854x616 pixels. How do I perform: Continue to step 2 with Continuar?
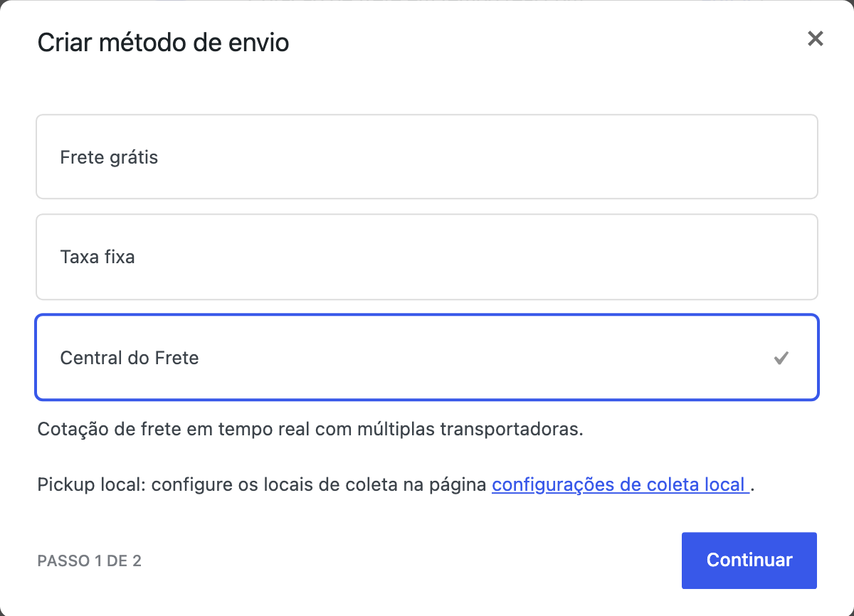click(749, 561)
